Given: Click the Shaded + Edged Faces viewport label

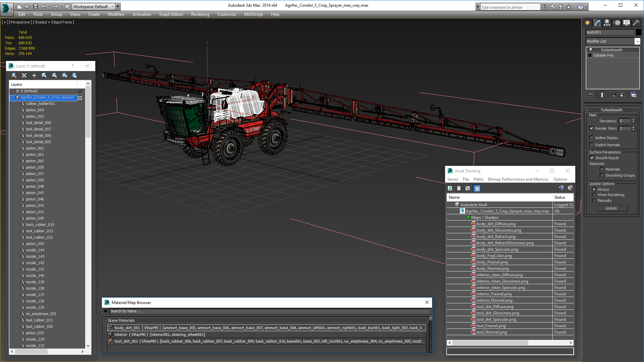Looking at the screenshot, I should 54,22.
